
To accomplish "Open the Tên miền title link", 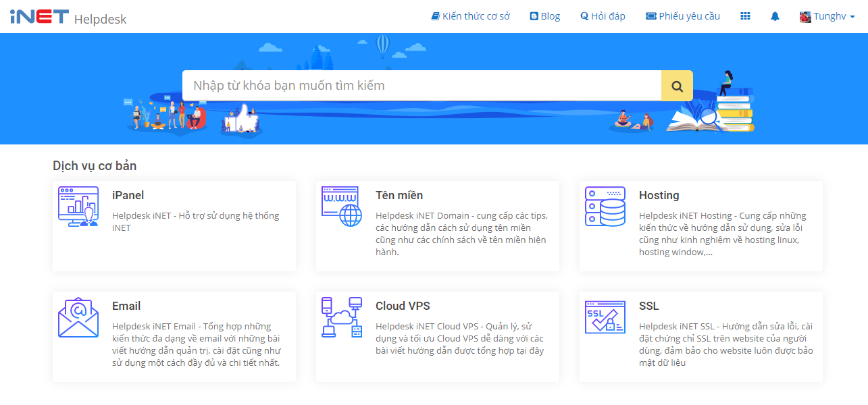I will 399,195.
